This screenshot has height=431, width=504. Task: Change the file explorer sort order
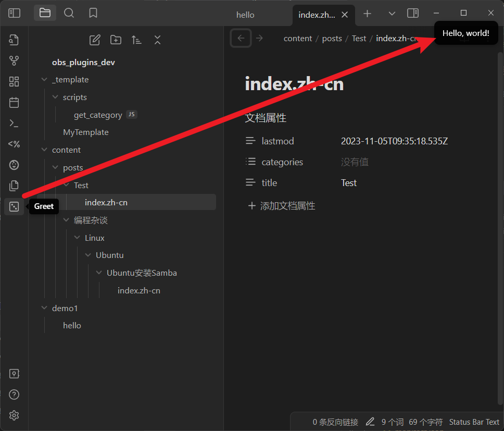click(x=136, y=40)
